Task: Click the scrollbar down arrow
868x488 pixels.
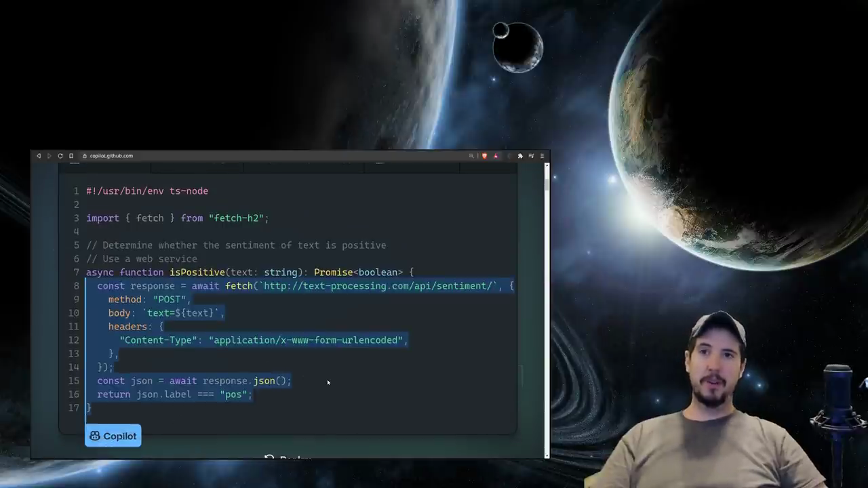Action: click(x=547, y=455)
